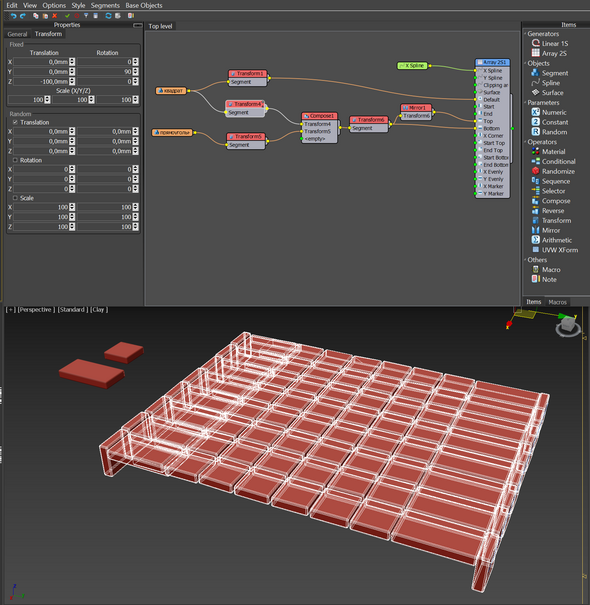Select the Array 2S1 node header
The image size is (590, 605).
[492, 62]
